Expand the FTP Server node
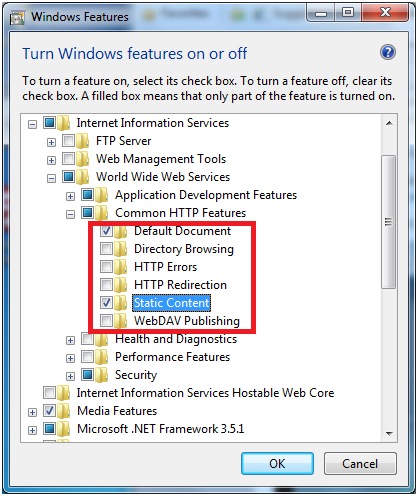Viewport: 418px width, 496px height. pyautogui.click(x=51, y=143)
